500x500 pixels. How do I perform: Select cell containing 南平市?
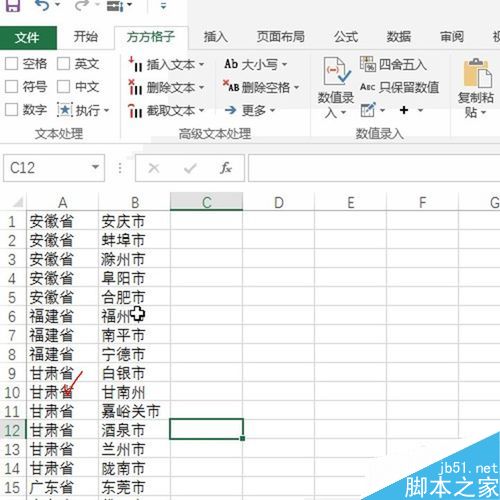click(x=135, y=335)
